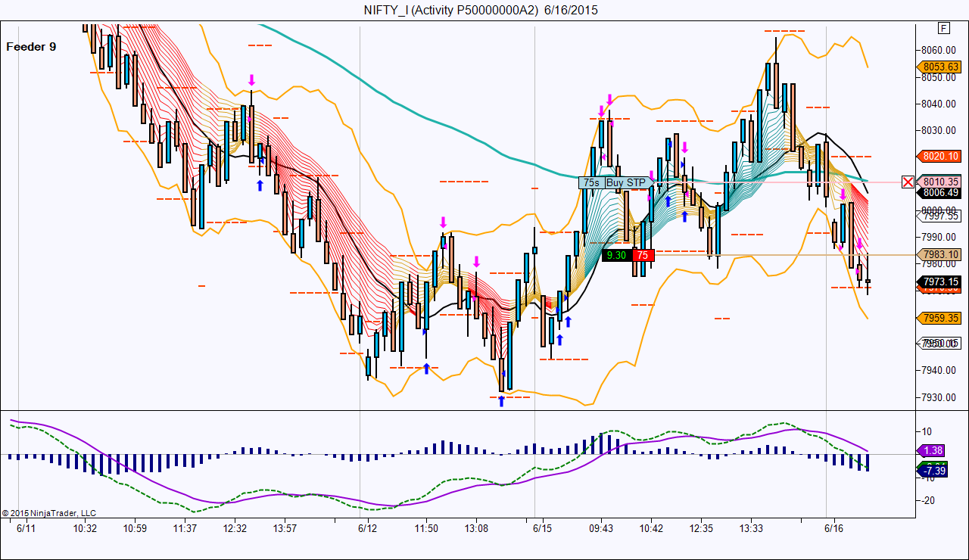
Task: Click the 13:33 time axis label
Action: pos(752,528)
